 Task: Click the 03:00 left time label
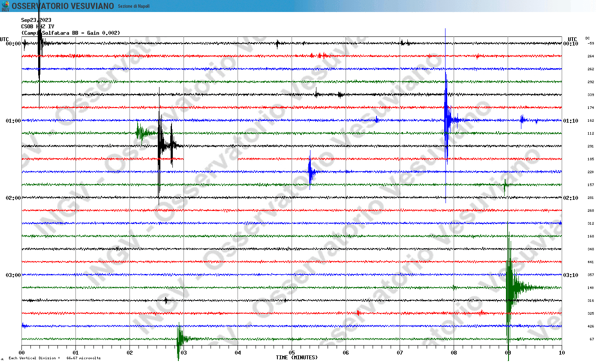13,275
